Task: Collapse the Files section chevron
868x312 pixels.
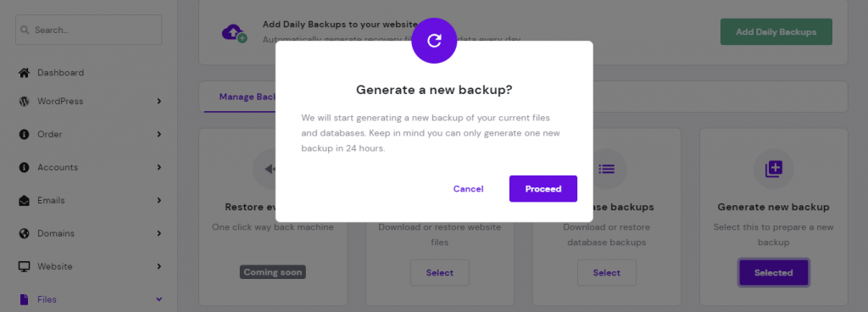Action: tap(159, 299)
